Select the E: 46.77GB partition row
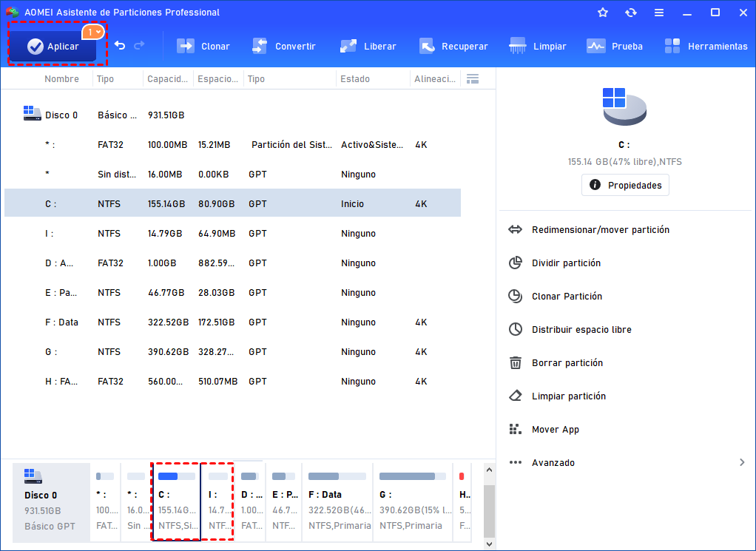This screenshot has width=756, height=551. [232, 293]
